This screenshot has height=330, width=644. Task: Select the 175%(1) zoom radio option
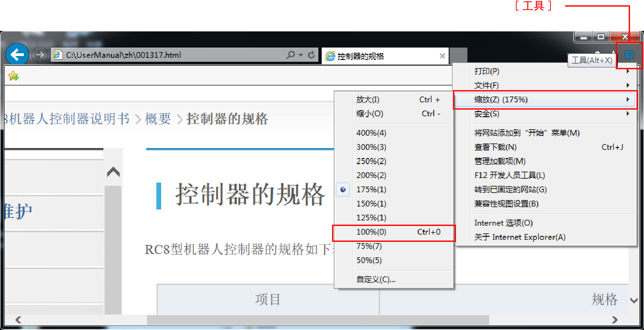(371, 190)
